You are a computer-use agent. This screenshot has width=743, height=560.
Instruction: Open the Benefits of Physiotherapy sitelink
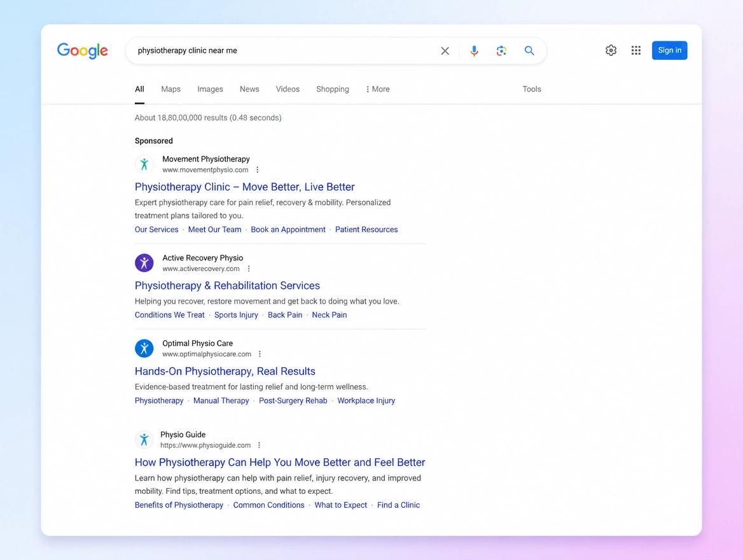coord(179,505)
